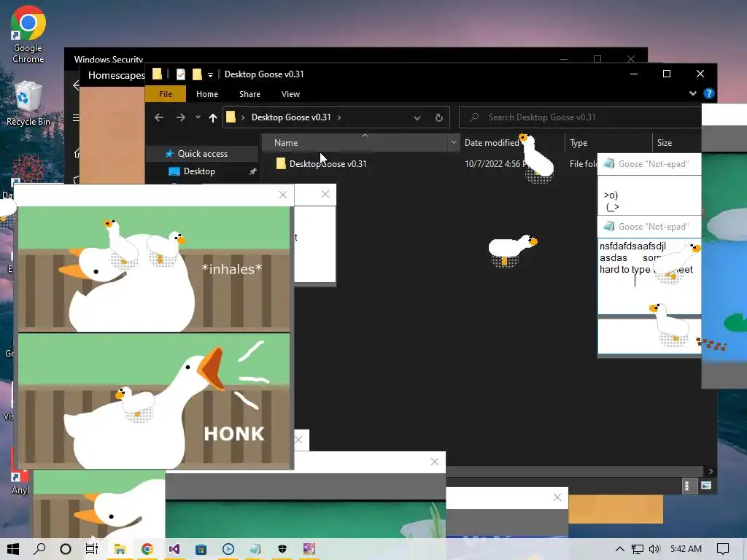This screenshot has width=747, height=560.
Task: Open File Explorer from the taskbar
Action: click(120, 549)
